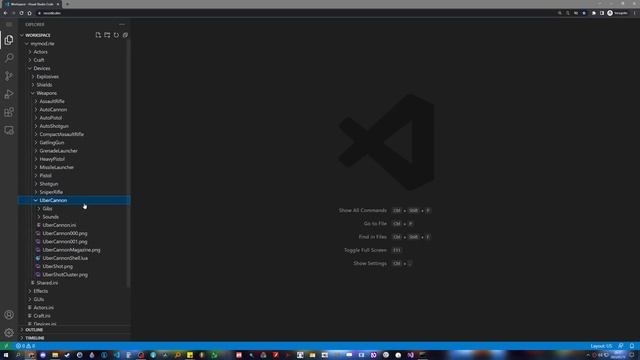The width and height of the screenshot is (640, 360).
Task: Open Actors.ini file
Action: (x=74, y=307)
